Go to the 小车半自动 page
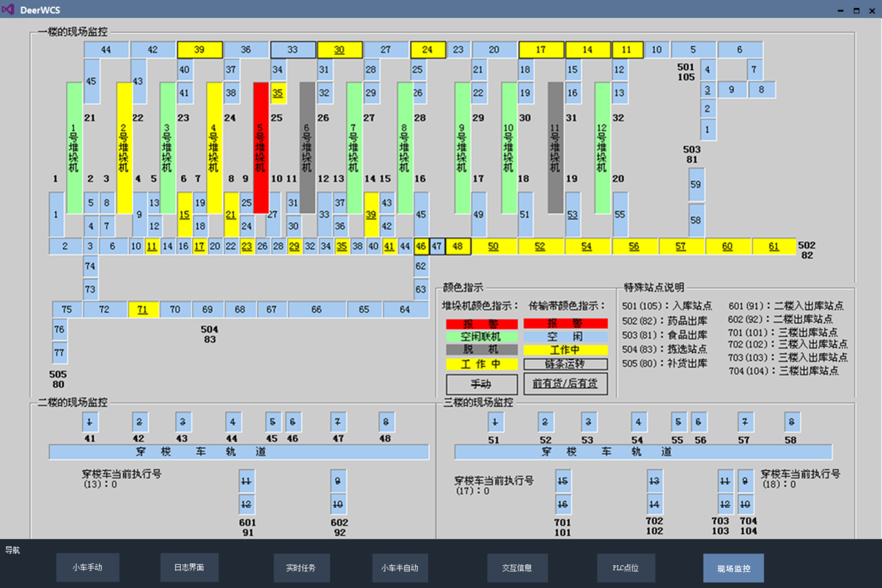Image resolution: width=882 pixels, height=588 pixels. pos(399,567)
